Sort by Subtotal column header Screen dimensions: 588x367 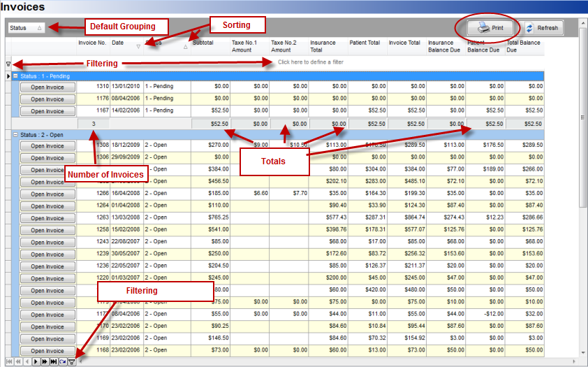point(210,46)
